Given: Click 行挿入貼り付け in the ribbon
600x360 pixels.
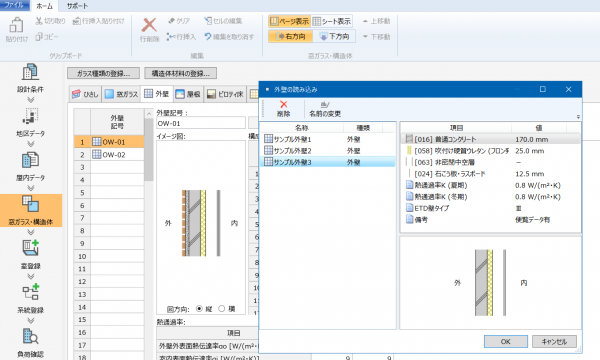Looking at the screenshot, I should tap(98, 21).
